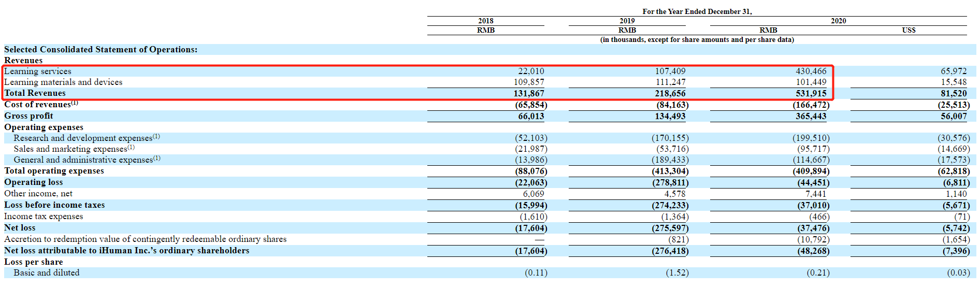The height and width of the screenshot is (288, 980).
Task: Click the Learning materials and devices label
Action: [63, 82]
